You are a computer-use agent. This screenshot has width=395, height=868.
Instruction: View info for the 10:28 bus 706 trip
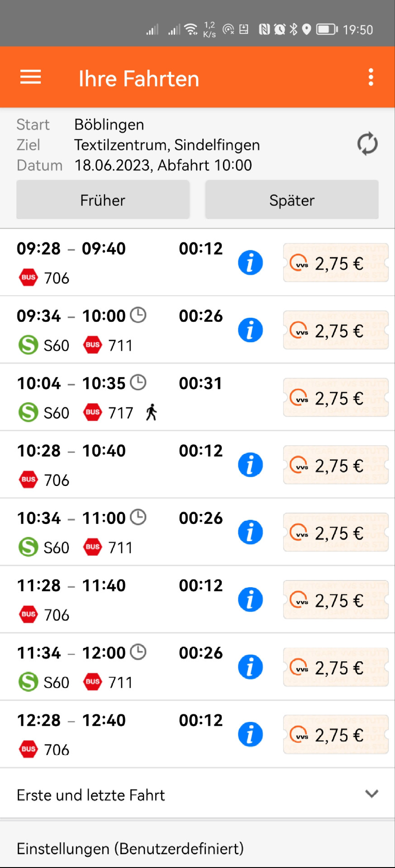(250, 465)
